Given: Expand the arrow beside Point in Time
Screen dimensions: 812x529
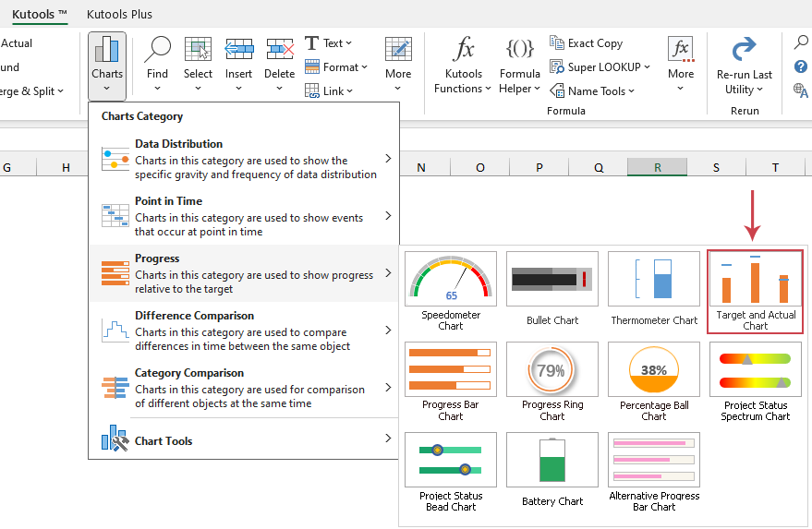Looking at the screenshot, I should [388, 216].
